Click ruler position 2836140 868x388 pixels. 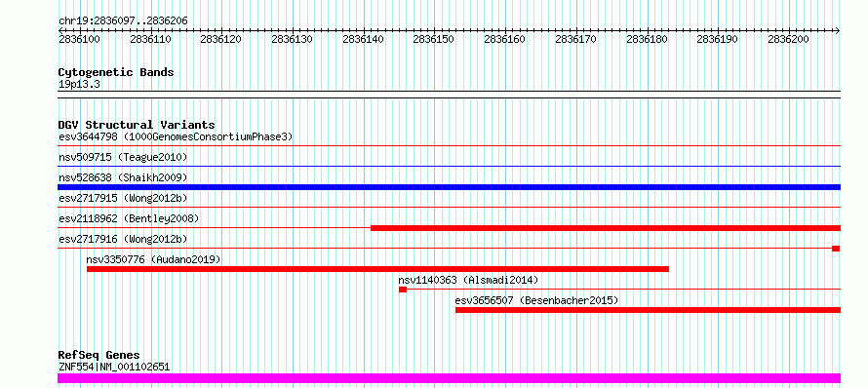[x=363, y=39]
